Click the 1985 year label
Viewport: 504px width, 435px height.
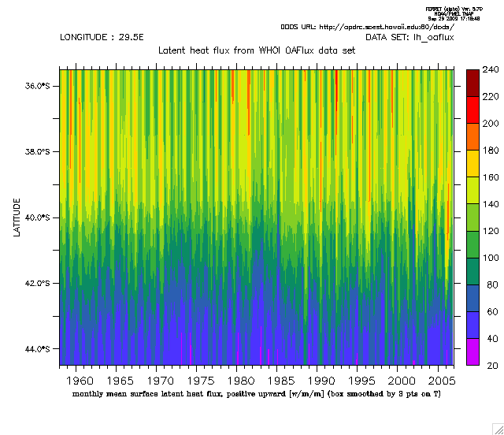point(281,381)
